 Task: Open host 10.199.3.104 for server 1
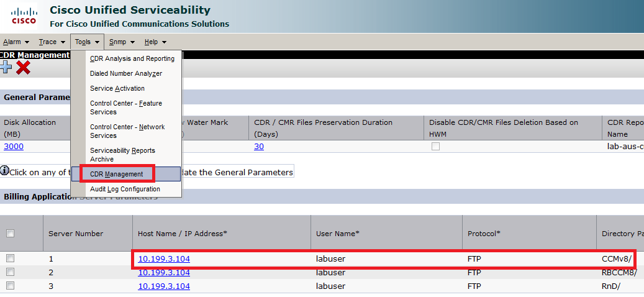tap(164, 259)
